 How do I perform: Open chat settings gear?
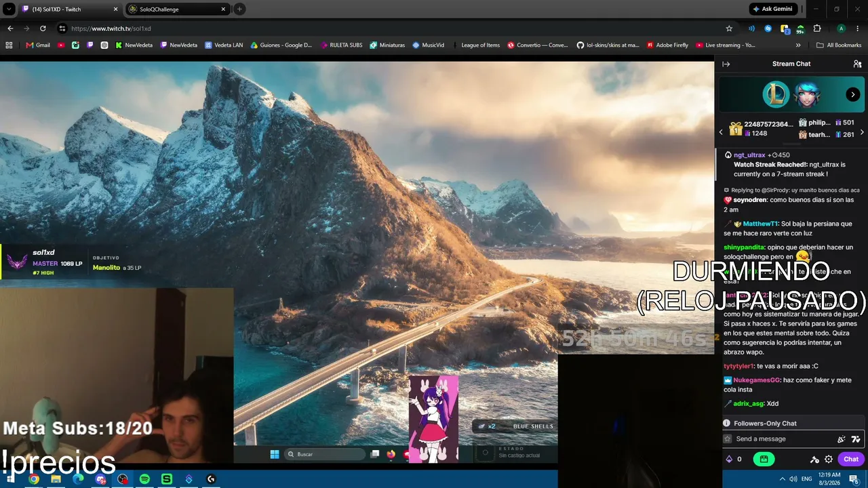[829, 459]
